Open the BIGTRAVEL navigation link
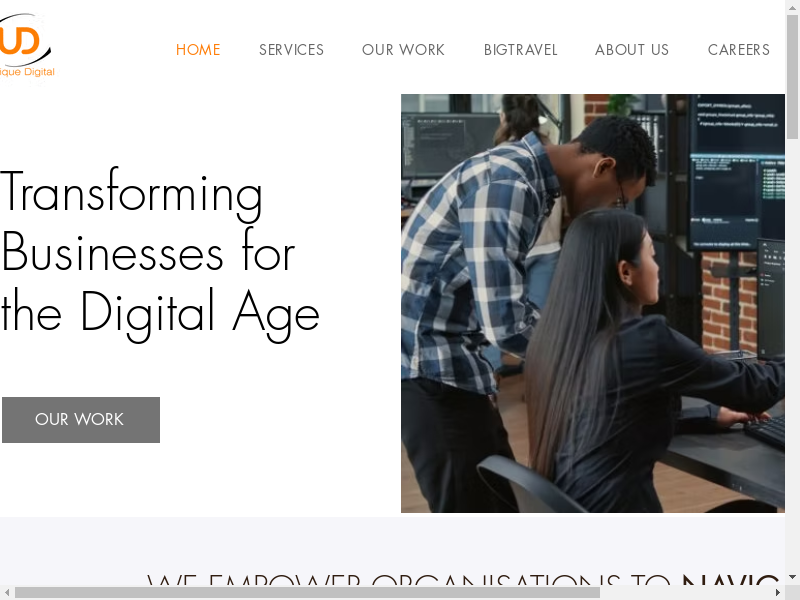 pos(520,49)
